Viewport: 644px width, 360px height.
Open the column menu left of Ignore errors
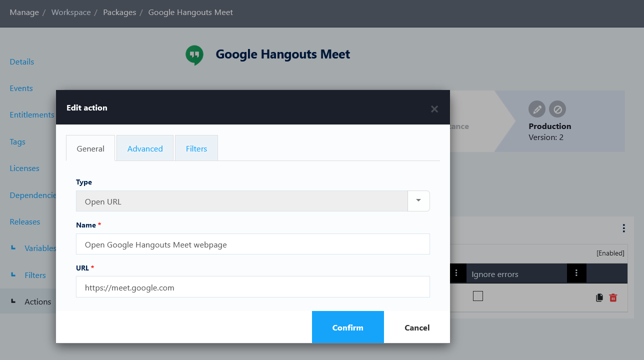pos(456,273)
